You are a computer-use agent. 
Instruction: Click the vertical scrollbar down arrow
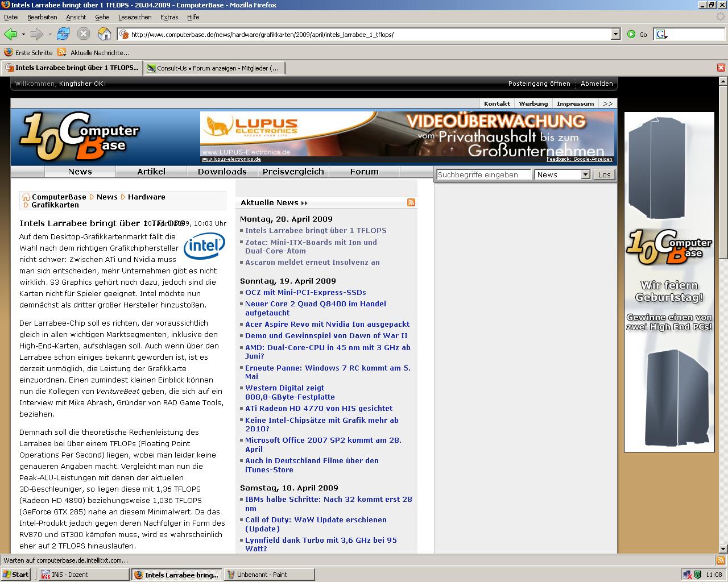tap(723, 548)
